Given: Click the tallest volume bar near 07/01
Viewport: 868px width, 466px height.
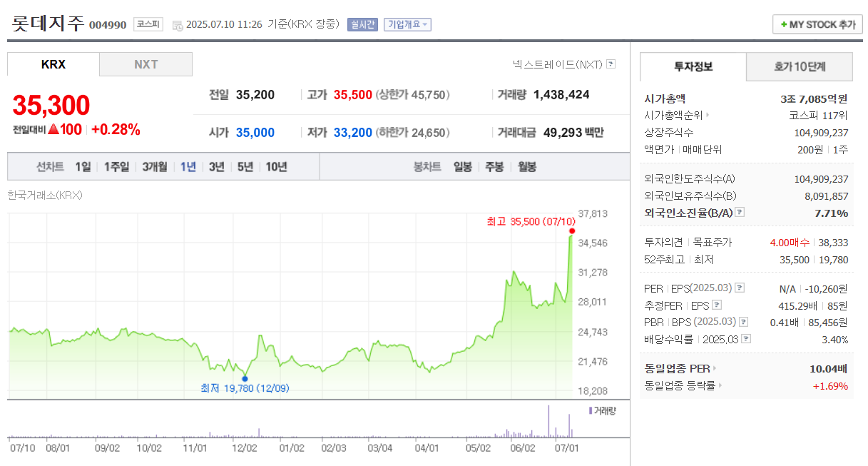Looking at the screenshot, I should click(x=548, y=421).
